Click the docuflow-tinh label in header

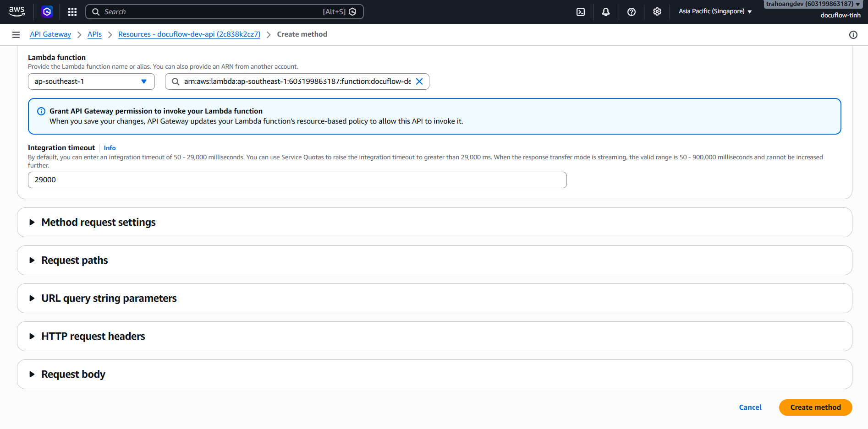(841, 15)
